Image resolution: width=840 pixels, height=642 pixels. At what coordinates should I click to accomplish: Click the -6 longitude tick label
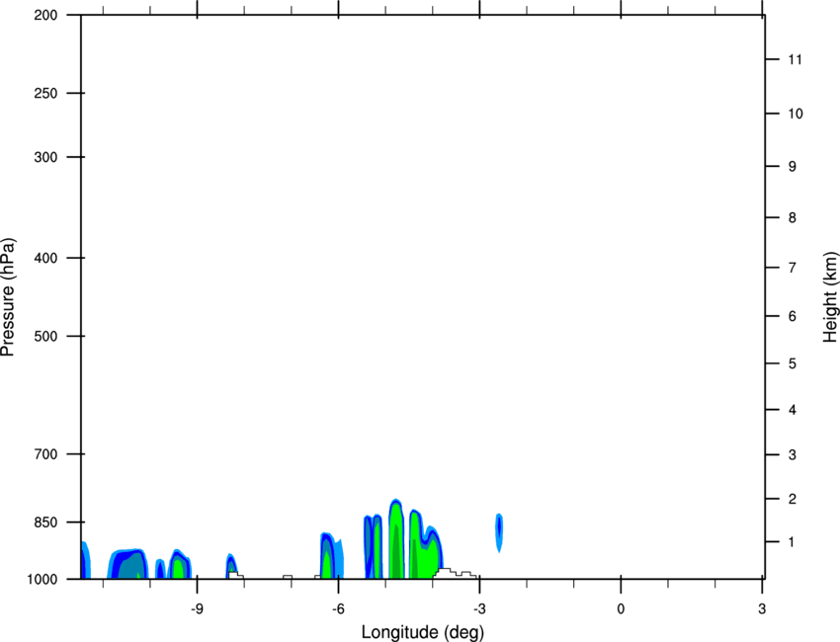pos(338,609)
